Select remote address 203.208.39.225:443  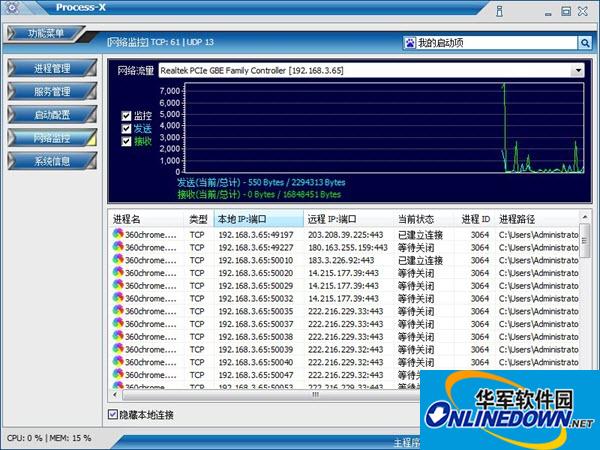pyautogui.click(x=346, y=235)
